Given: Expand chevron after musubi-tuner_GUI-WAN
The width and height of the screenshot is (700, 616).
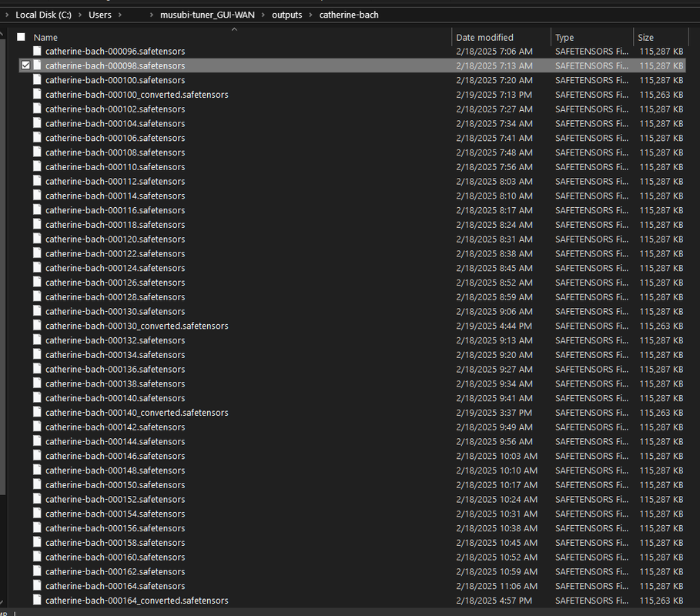Looking at the screenshot, I should click(x=263, y=15).
